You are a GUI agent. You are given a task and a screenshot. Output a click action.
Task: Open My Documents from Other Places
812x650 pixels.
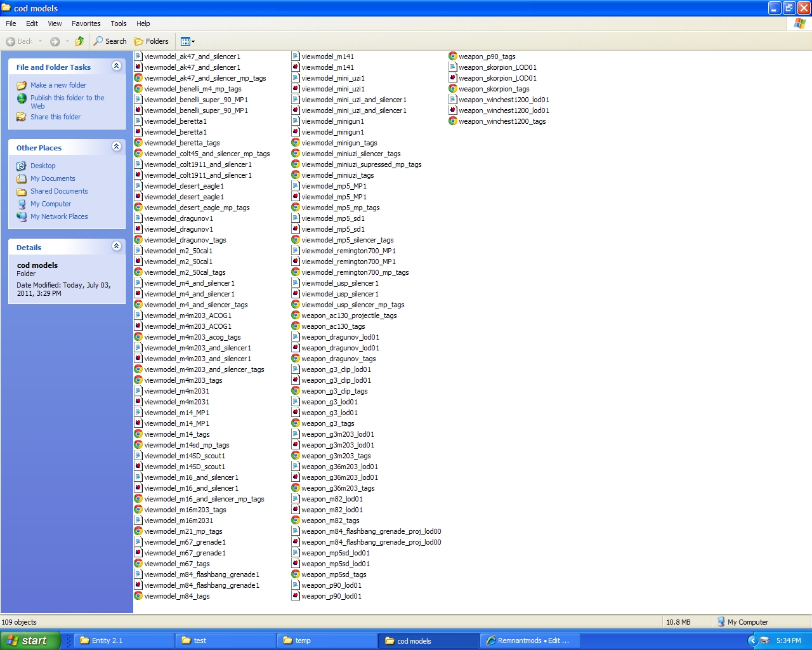click(53, 178)
